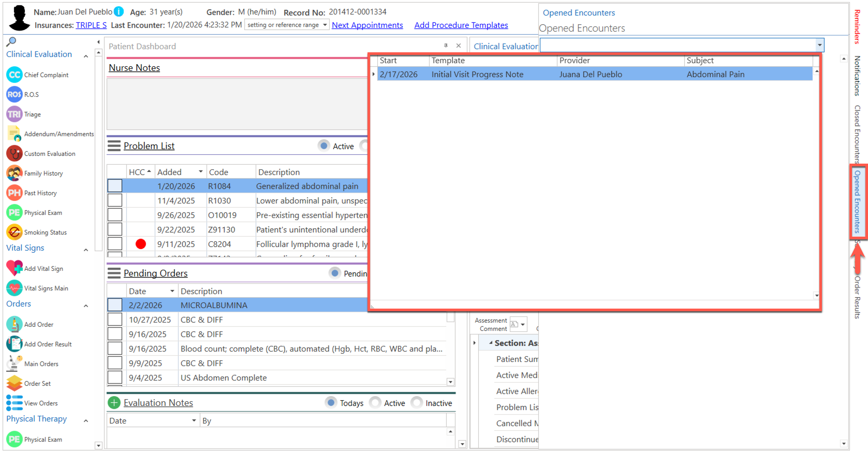Check the CBC & DIFF 10/27/2025 order checkbox

coord(115,319)
